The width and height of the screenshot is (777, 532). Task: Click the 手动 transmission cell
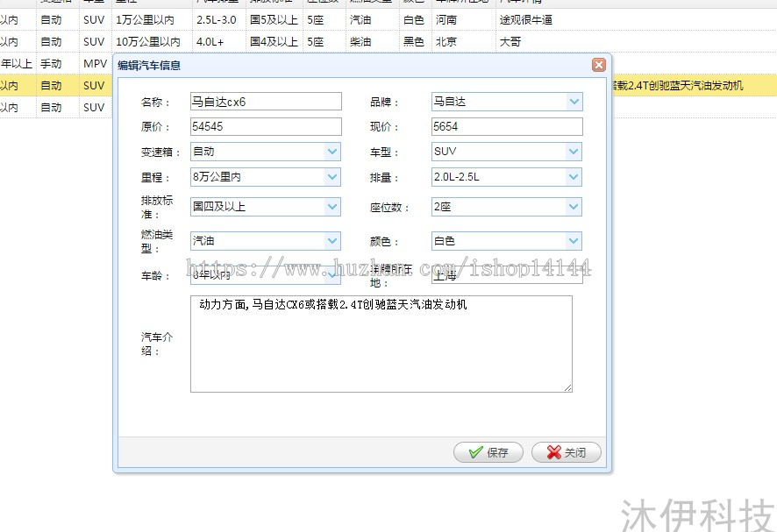point(51,63)
